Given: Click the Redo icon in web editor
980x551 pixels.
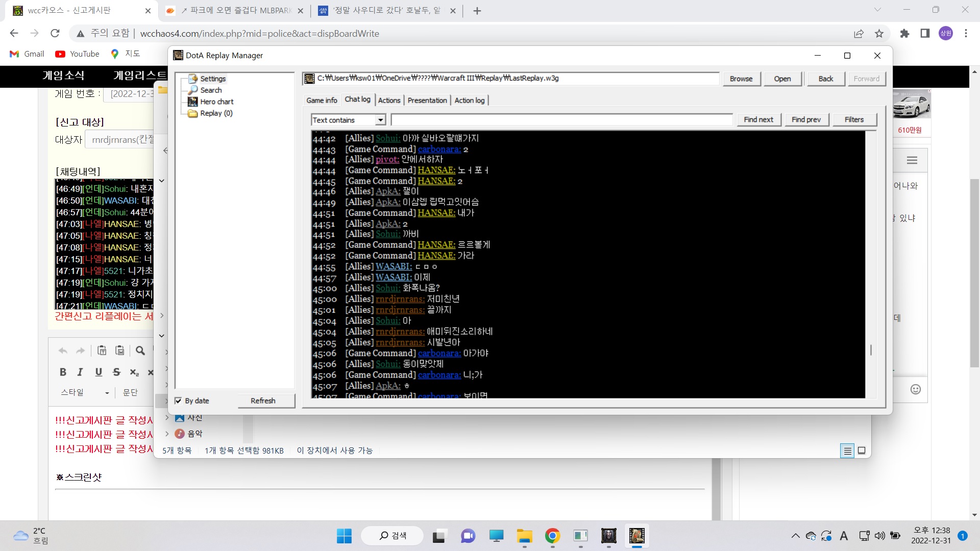Looking at the screenshot, I should 80,350.
